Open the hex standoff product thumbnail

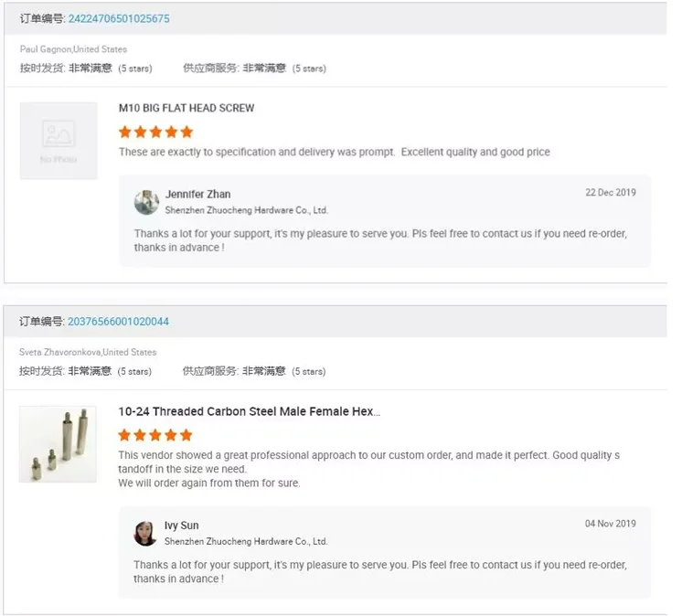click(58, 444)
